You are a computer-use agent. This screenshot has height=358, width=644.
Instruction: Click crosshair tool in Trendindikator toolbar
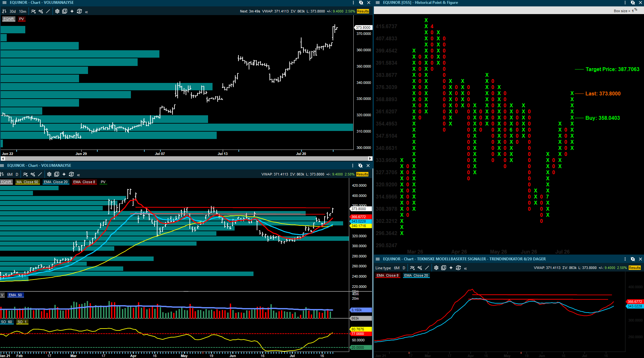click(x=451, y=268)
